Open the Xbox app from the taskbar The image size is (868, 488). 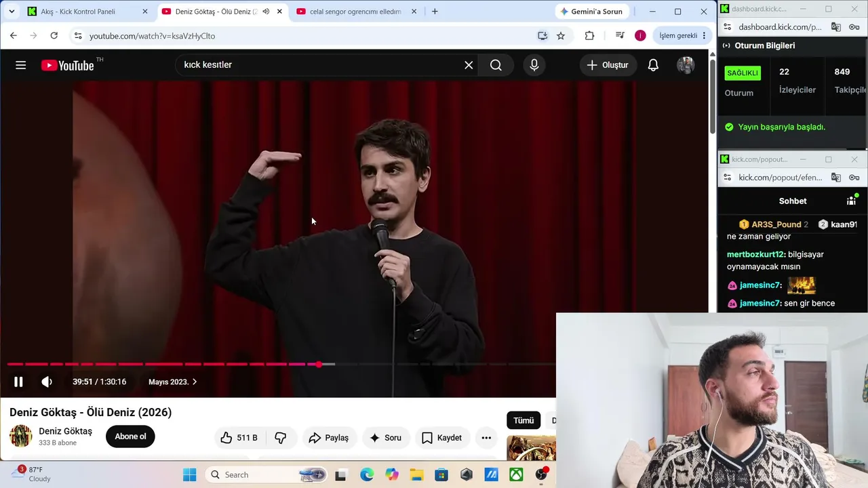pyautogui.click(x=516, y=474)
